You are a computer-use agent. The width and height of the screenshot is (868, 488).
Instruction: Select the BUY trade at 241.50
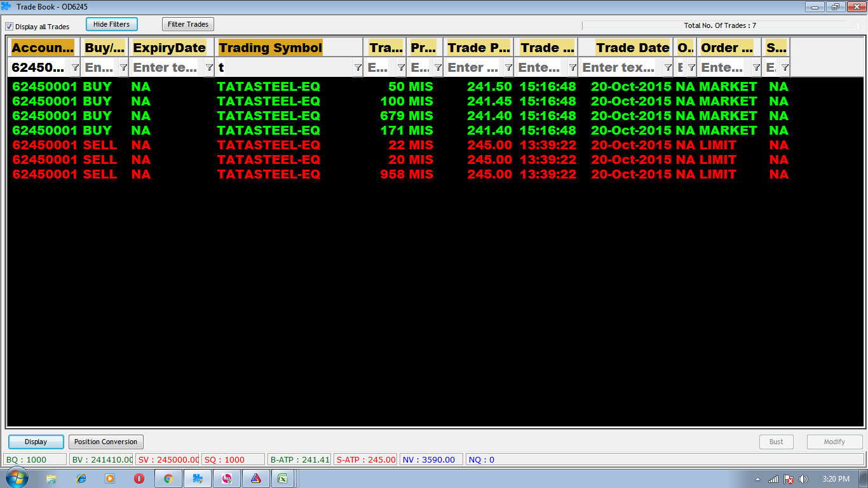(400, 86)
